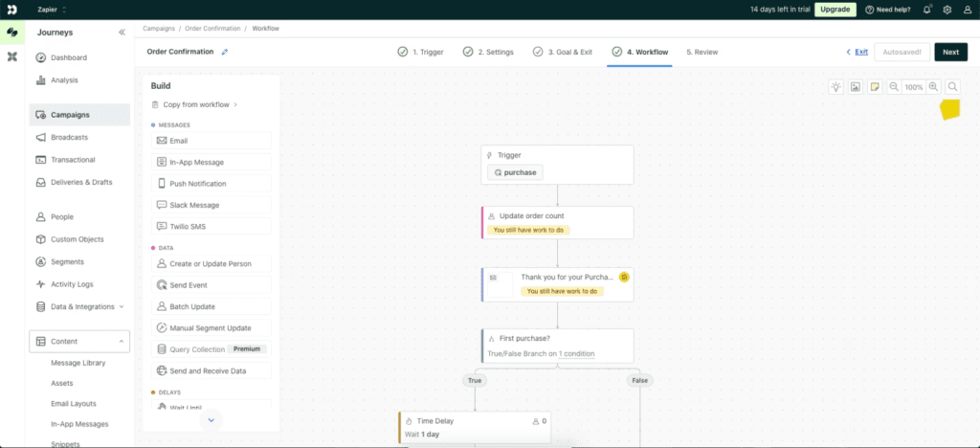Open Custom Objects in sidebar

pos(79,239)
